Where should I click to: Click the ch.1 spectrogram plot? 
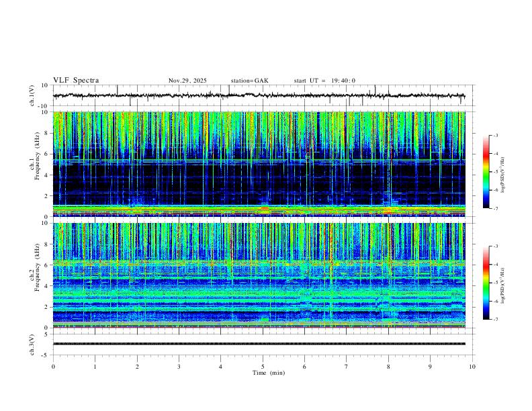259,164
